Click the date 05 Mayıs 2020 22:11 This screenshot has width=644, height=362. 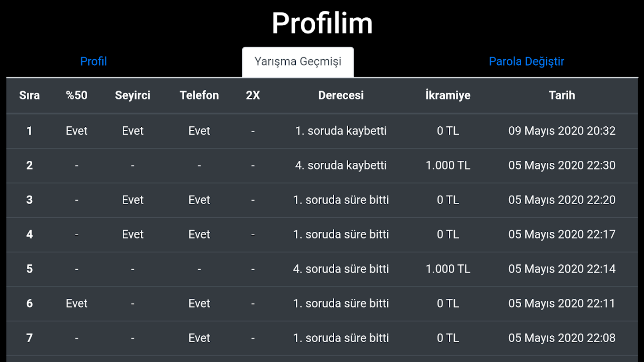click(x=562, y=303)
